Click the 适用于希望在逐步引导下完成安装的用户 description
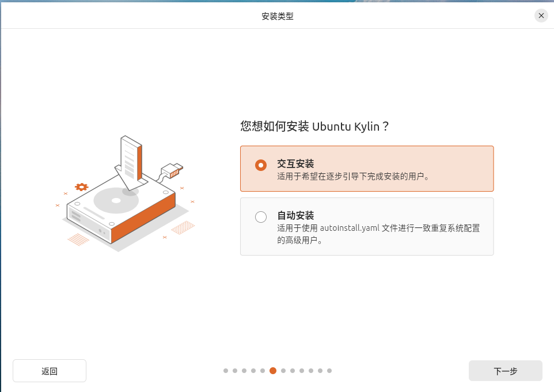The height and width of the screenshot is (392, 554). [353, 176]
